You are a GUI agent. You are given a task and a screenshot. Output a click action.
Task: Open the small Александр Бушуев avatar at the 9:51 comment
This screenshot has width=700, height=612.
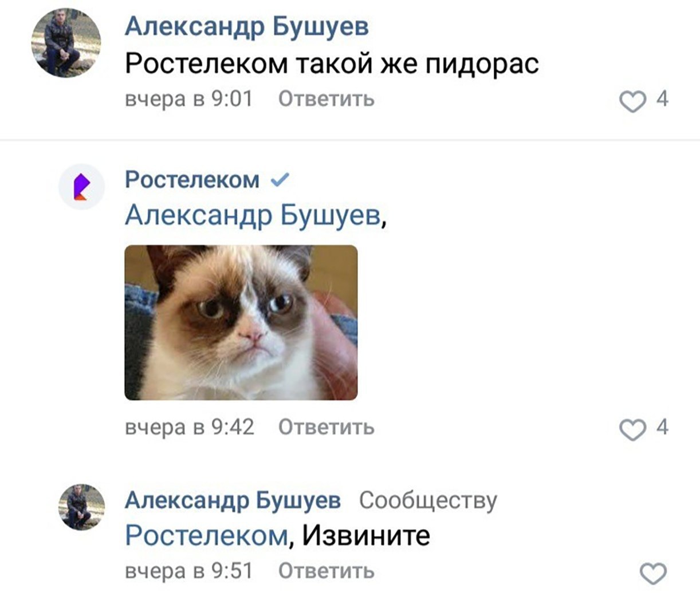pos(81,507)
